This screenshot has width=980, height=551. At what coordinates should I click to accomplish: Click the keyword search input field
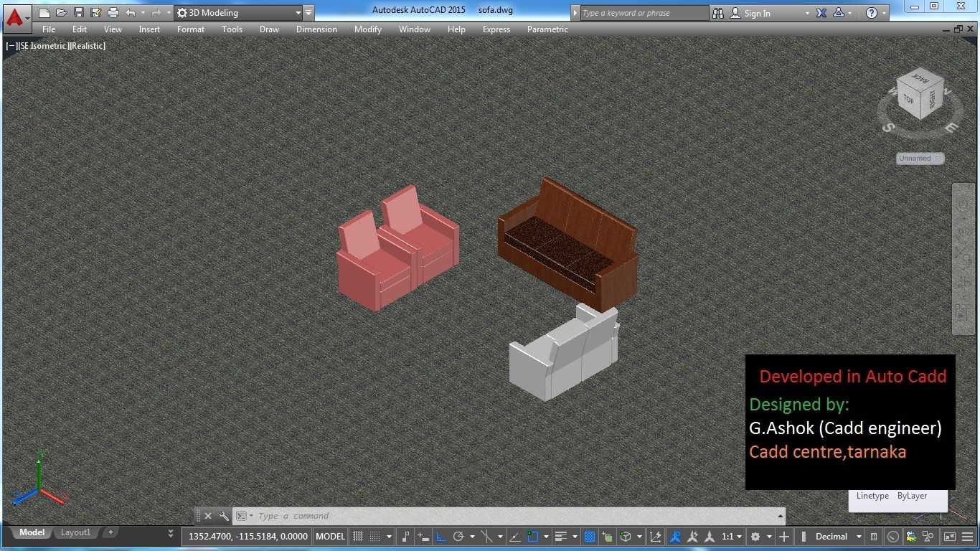tap(644, 13)
